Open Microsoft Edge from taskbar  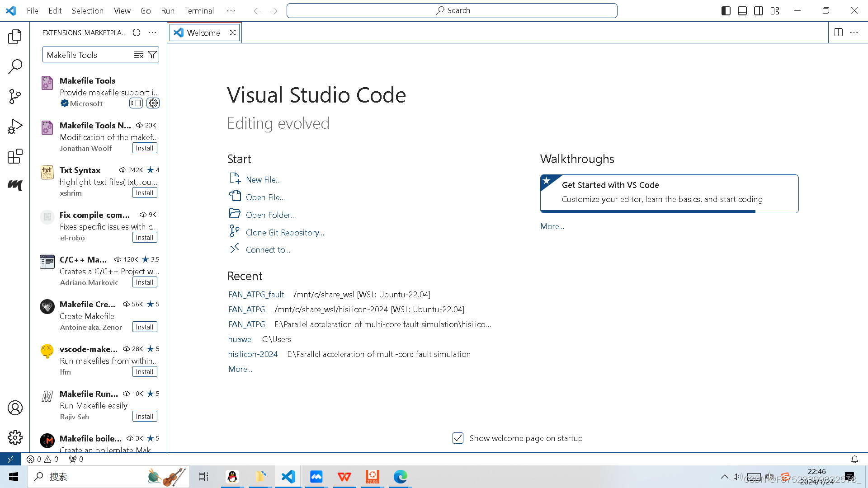pos(400,477)
